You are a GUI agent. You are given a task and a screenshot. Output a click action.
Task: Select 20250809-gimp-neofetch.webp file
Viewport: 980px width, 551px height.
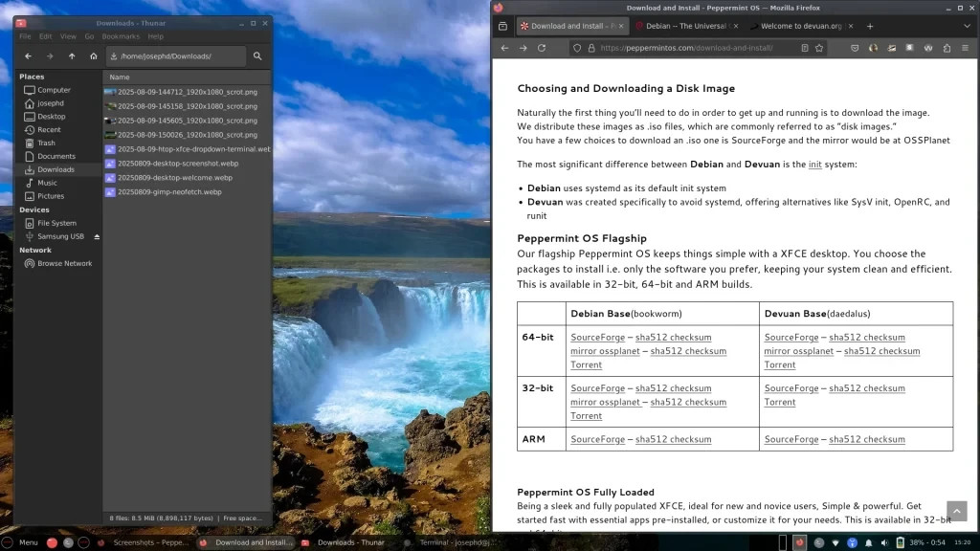(169, 192)
